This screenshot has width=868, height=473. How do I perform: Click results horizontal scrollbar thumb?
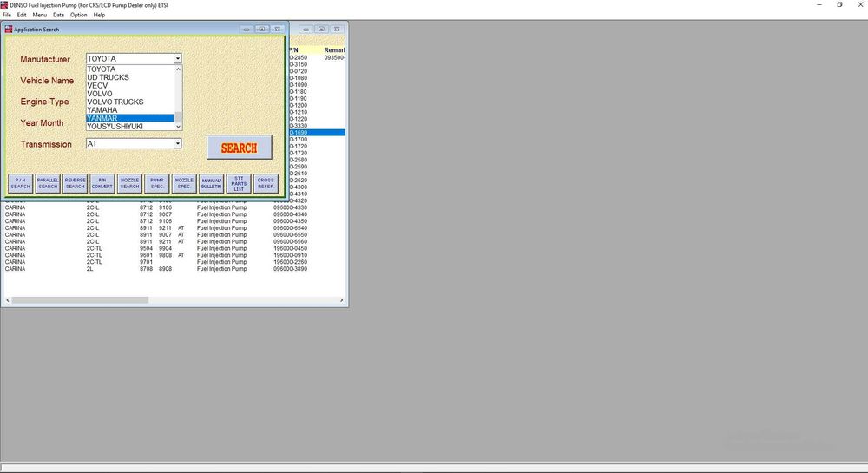(80, 299)
